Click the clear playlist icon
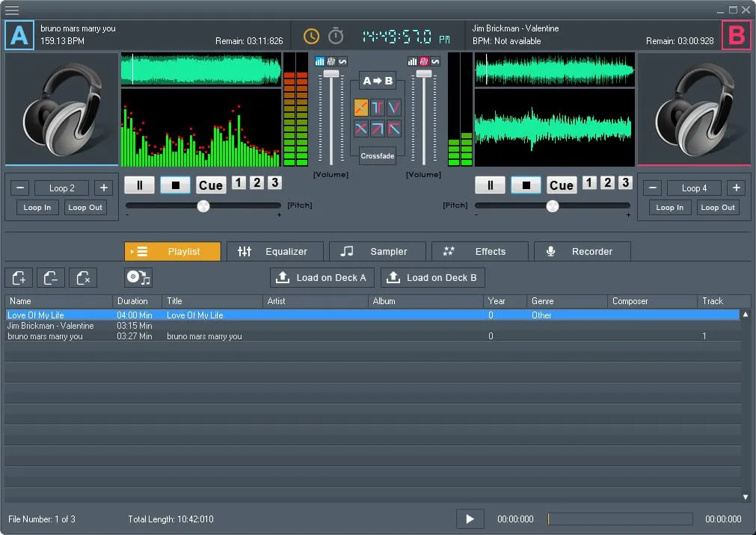This screenshot has height=535, width=756. [x=82, y=277]
